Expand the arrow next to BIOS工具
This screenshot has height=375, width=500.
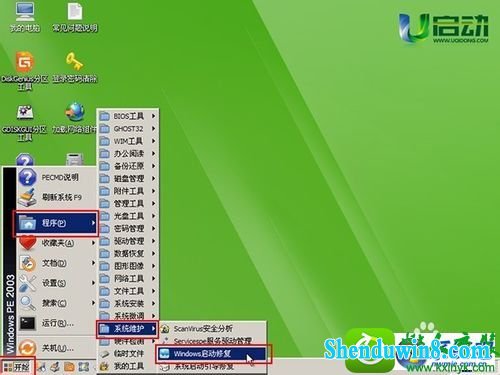154,116
